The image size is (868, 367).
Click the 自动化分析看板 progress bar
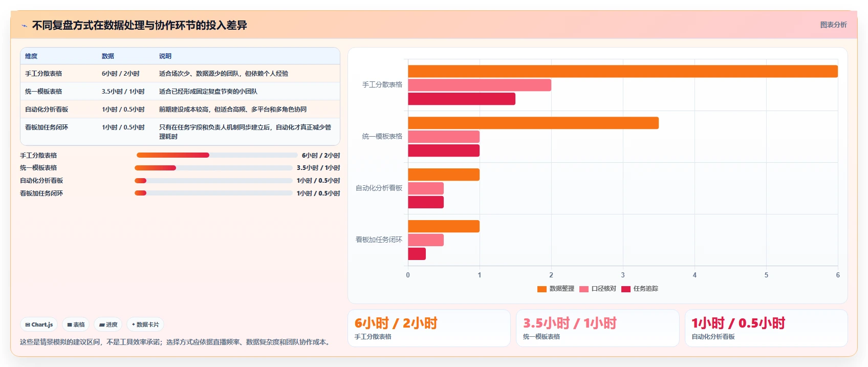(213, 181)
